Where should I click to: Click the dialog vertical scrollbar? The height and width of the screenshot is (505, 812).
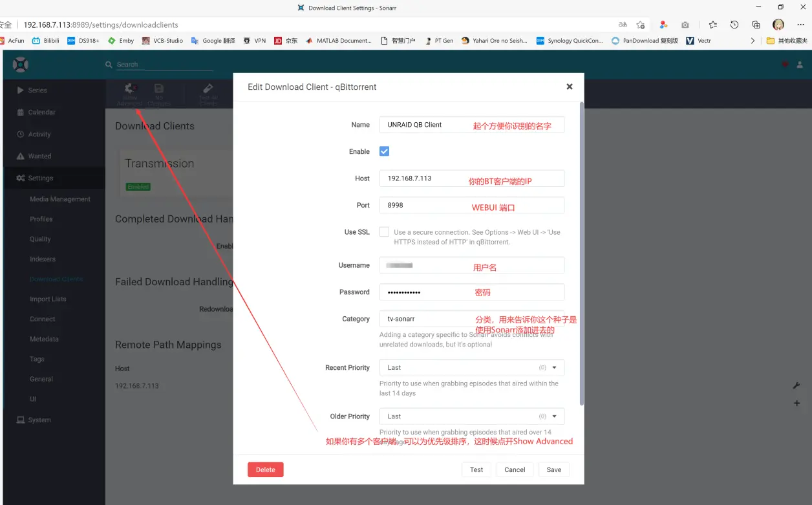581,252
